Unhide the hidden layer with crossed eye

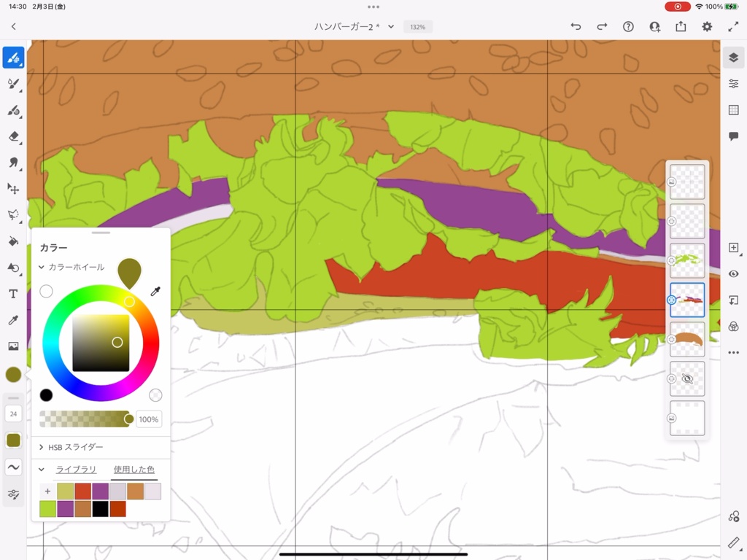687,378
